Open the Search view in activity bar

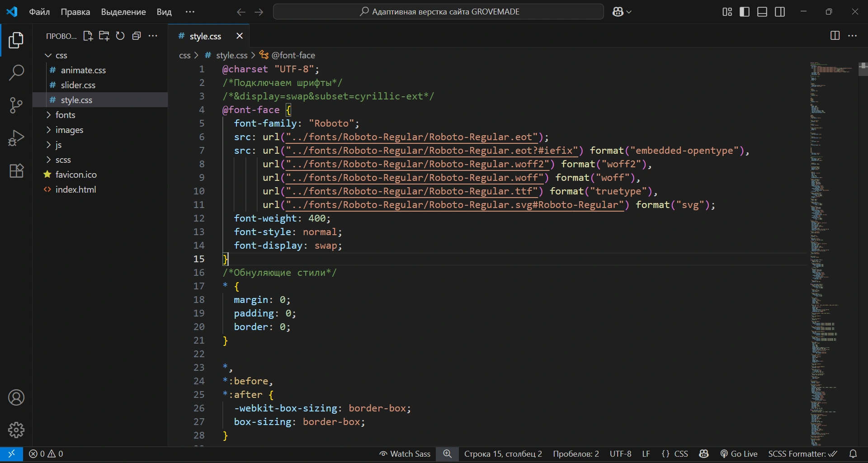tap(16, 72)
